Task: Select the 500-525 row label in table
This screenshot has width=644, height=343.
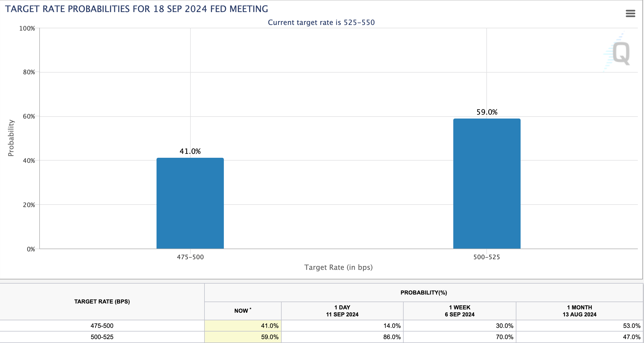Action: 102,337
